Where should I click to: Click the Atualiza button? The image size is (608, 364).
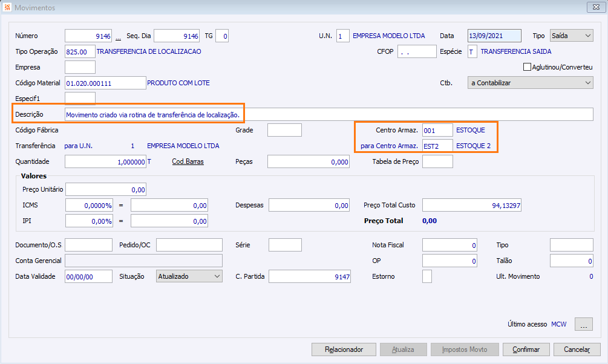[x=404, y=349]
